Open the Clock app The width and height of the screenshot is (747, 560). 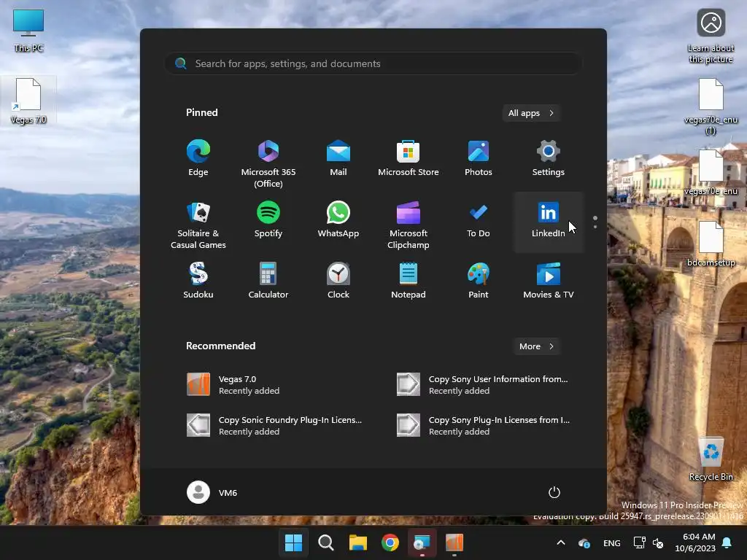coord(338,281)
